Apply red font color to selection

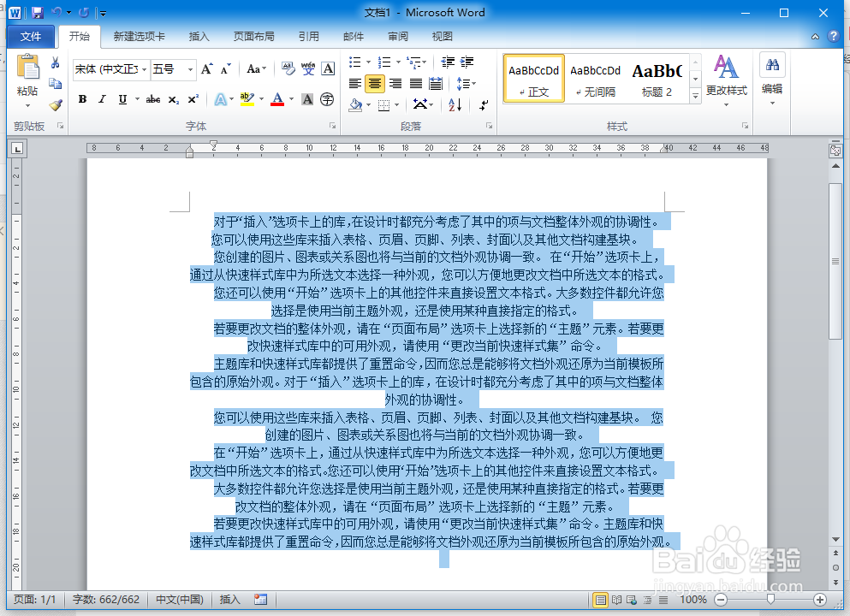tap(277, 98)
